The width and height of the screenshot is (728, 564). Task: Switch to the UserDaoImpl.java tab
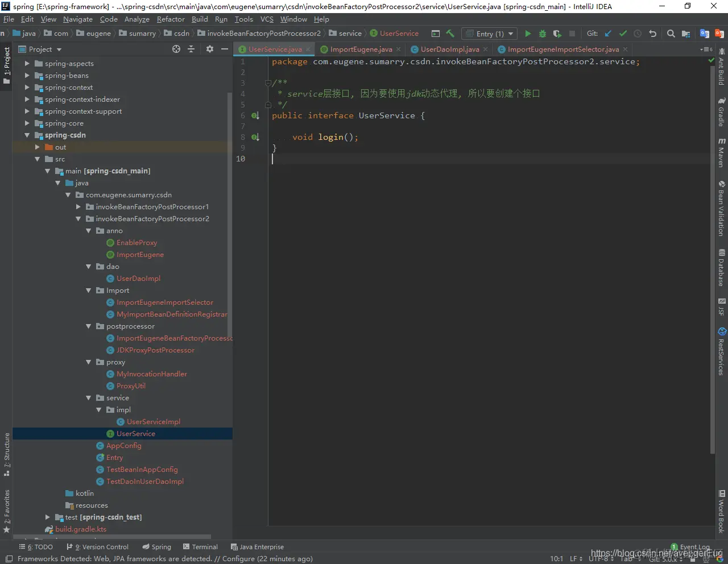click(449, 49)
